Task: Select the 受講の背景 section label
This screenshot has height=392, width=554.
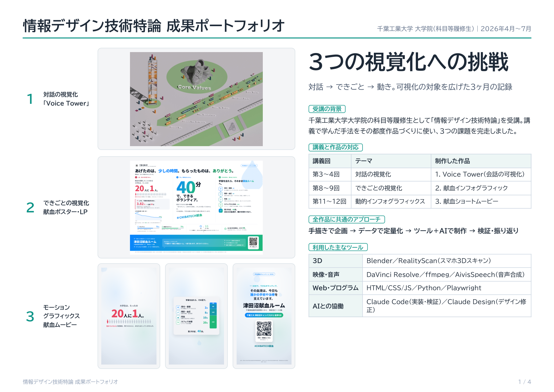Action: 327,109
